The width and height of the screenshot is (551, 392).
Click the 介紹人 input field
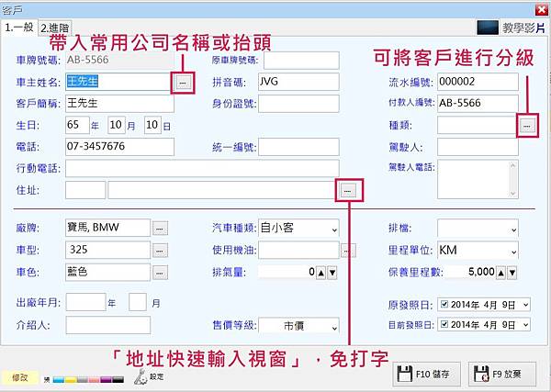(107, 325)
